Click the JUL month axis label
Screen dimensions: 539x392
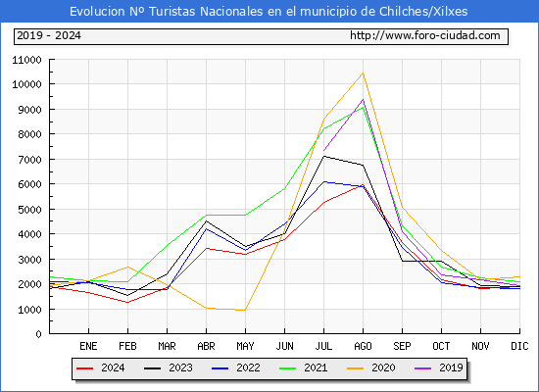point(323,346)
